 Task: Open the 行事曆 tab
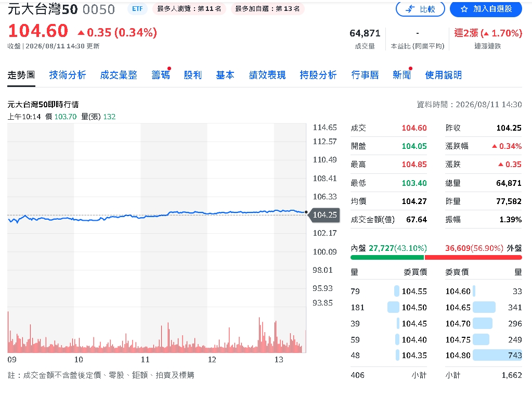click(x=365, y=75)
